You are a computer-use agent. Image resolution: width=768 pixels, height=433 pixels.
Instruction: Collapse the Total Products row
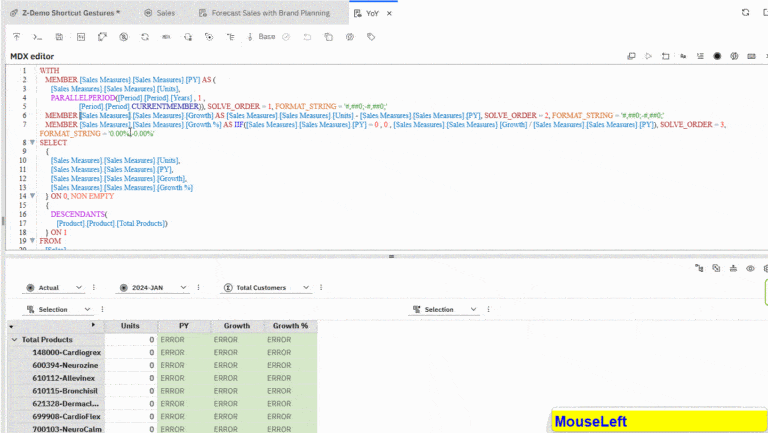click(x=15, y=339)
